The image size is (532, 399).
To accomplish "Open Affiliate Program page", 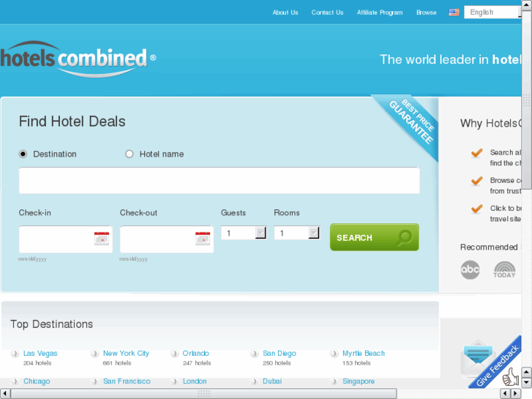I will pos(380,12).
